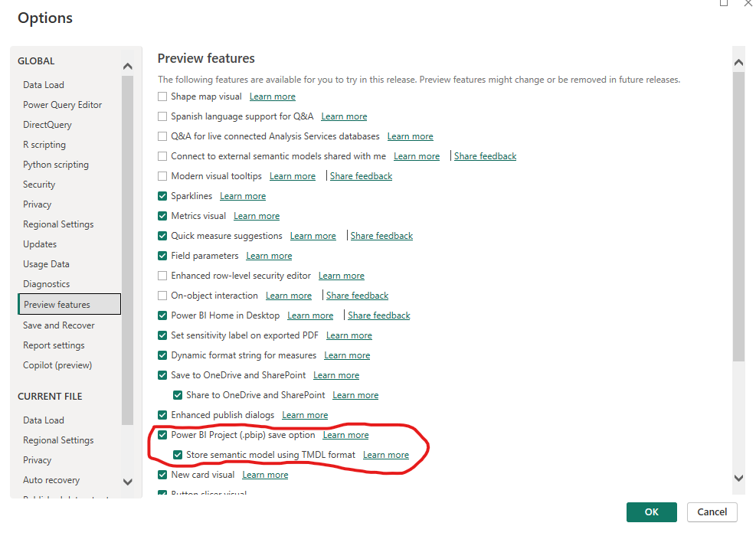Open Learn more for TMDL format
The height and width of the screenshot is (536, 756).
[x=386, y=455]
